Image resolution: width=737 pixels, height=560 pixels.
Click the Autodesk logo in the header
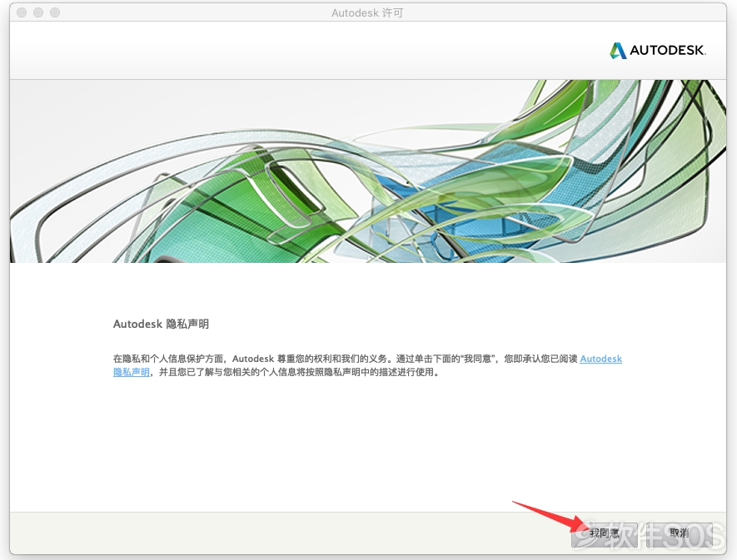(x=658, y=50)
